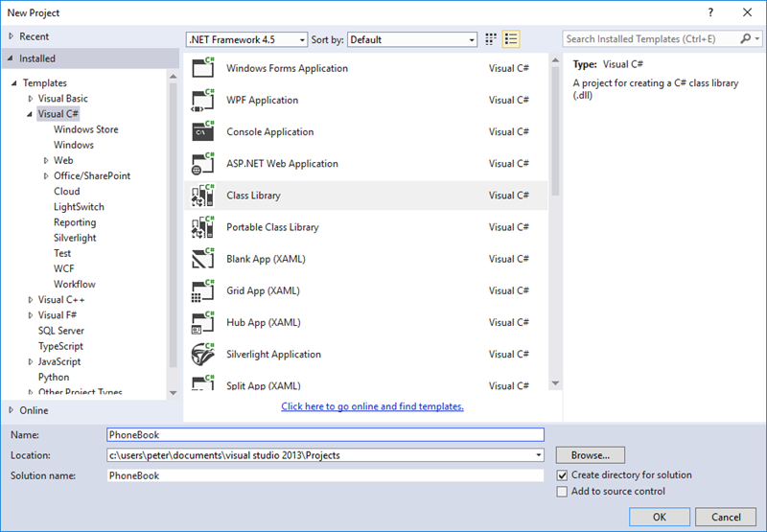
Task: Select TypeScript in tree
Action: (60, 346)
